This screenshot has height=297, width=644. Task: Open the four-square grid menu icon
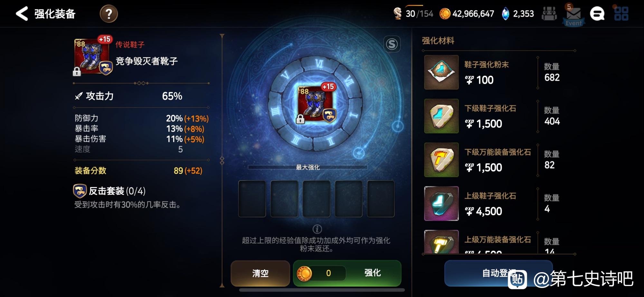tap(621, 14)
